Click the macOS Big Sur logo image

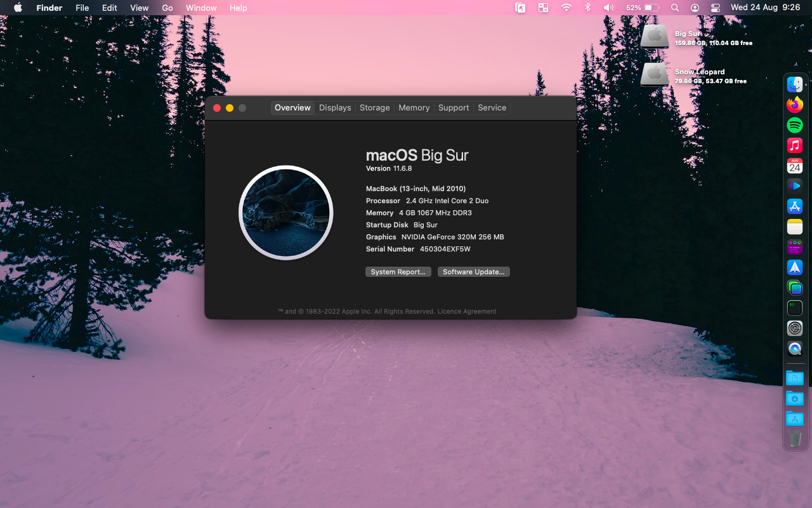tap(286, 213)
